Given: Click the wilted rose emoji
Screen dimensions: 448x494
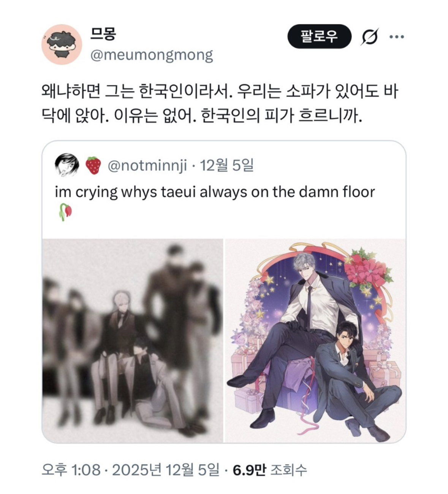Looking at the screenshot, I should tap(65, 212).
